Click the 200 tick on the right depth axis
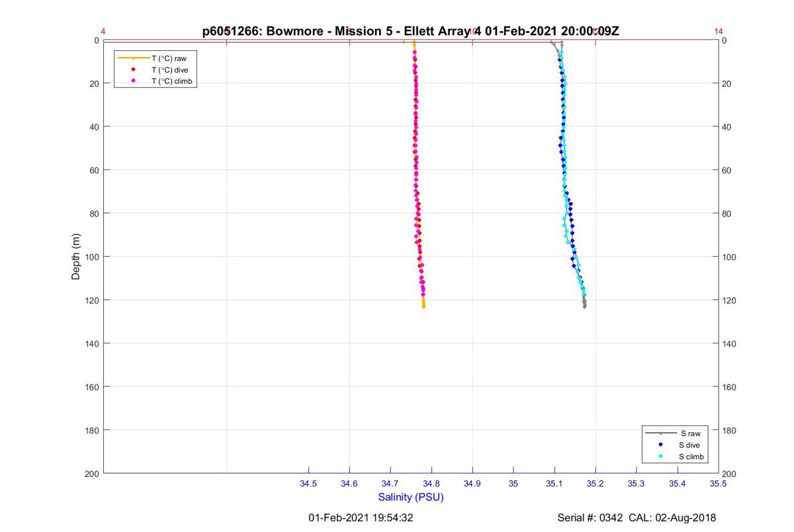Image resolution: width=794 pixels, height=532 pixels. (x=730, y=474)
